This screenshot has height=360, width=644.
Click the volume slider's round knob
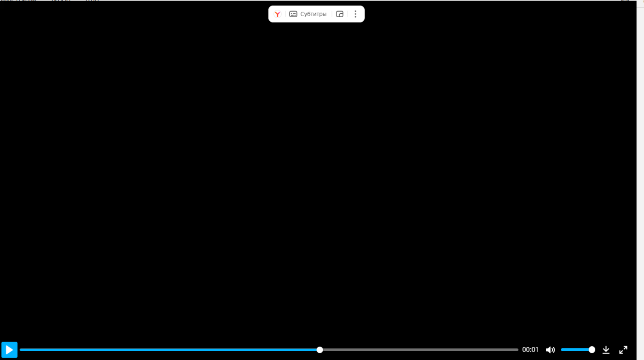[x=592, y=350]
